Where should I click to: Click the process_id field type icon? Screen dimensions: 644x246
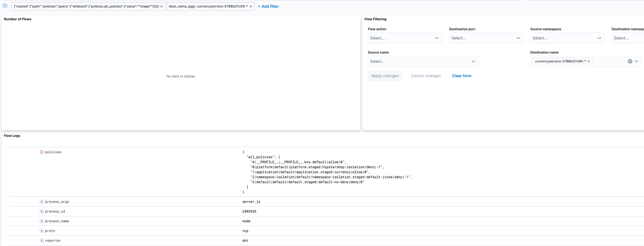42,212
